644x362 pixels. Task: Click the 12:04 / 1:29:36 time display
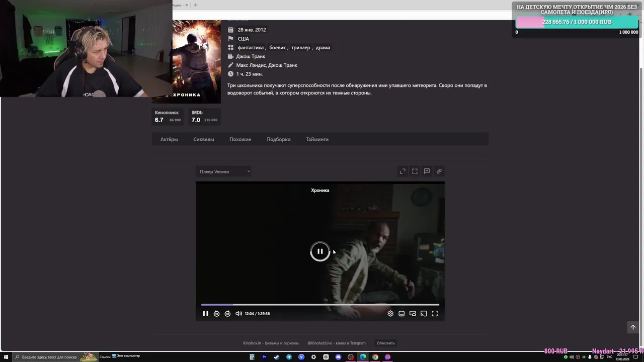click(257, 314)
